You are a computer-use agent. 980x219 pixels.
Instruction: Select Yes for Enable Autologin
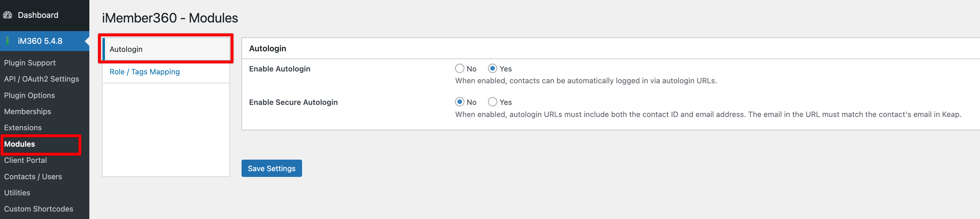pyautogui.click(x=493, y=69)
